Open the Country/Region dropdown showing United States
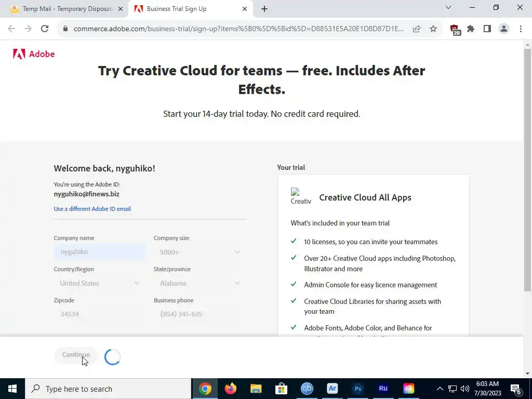 (100, 283)
